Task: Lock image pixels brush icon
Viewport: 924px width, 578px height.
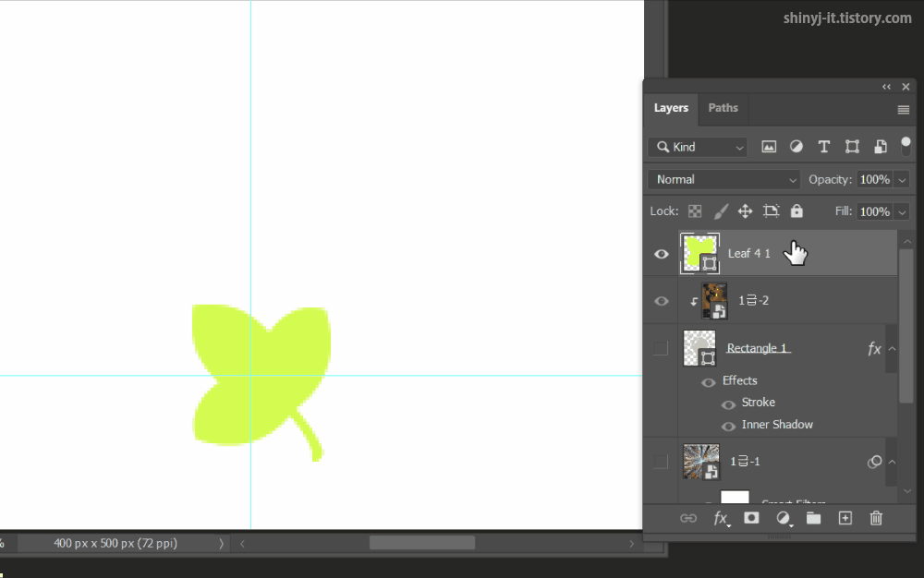Action: (x=721, y=211)
